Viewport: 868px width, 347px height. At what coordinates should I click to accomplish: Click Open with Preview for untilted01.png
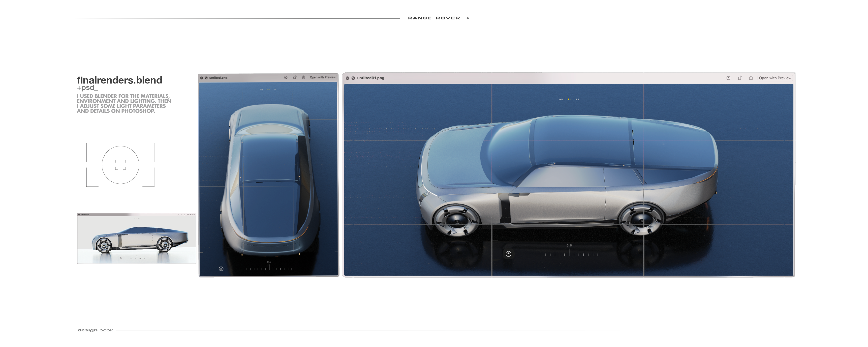click(x=775, y=78)
